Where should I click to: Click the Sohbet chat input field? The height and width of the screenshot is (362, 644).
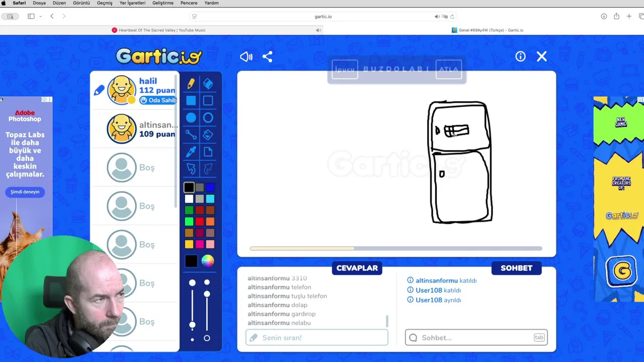click(476, 337)
